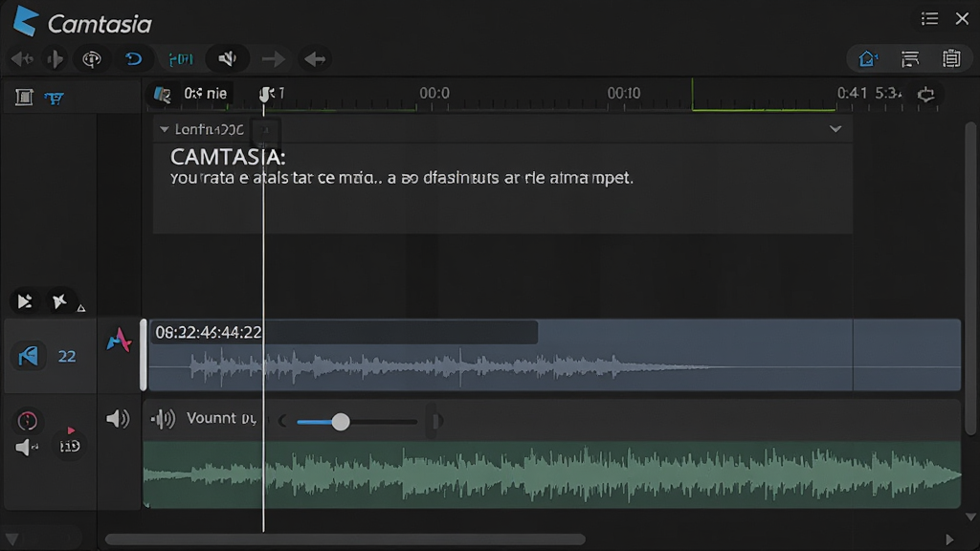This screenshot has height=551, width=980.
Task: Open the list menu icon at top right
Action: (929, 19)
